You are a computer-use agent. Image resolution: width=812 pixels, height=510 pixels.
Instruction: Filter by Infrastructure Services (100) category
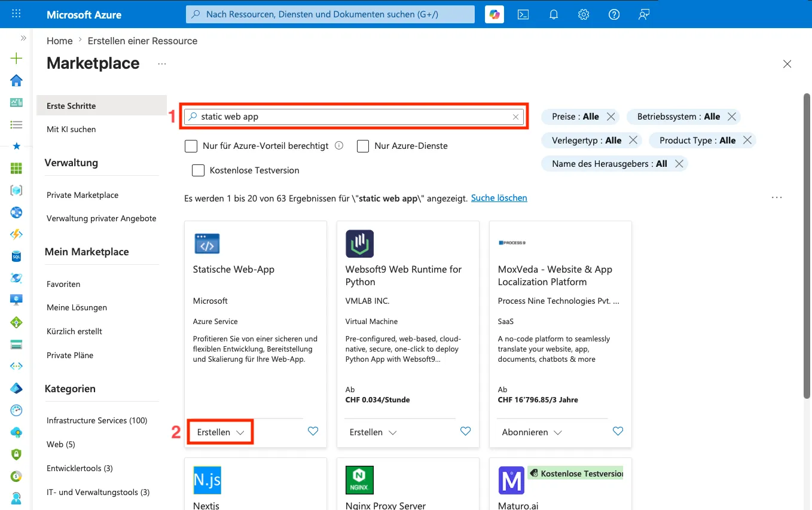pyautogui.click(x=97, y=420)
